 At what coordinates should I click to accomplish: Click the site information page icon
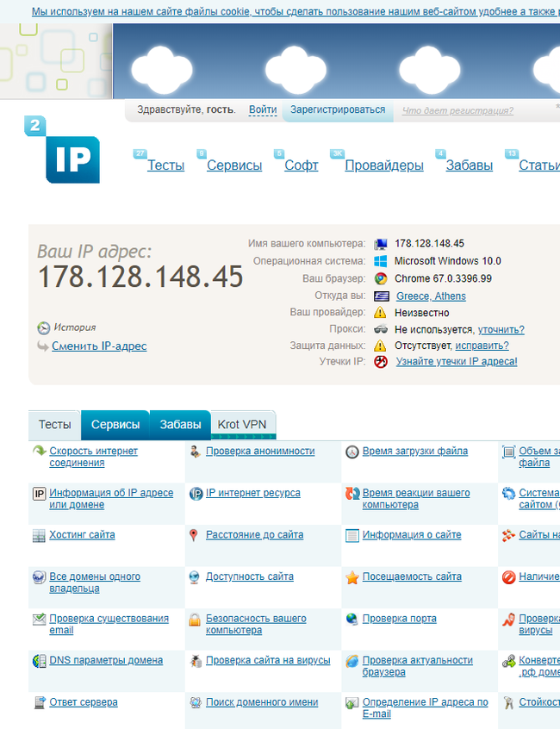(x=352, y=536)
